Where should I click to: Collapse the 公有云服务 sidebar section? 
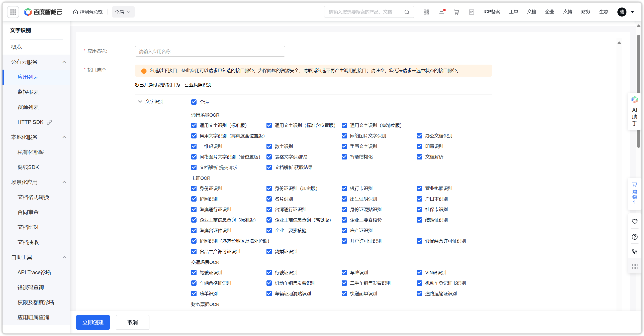pos(64,62)
